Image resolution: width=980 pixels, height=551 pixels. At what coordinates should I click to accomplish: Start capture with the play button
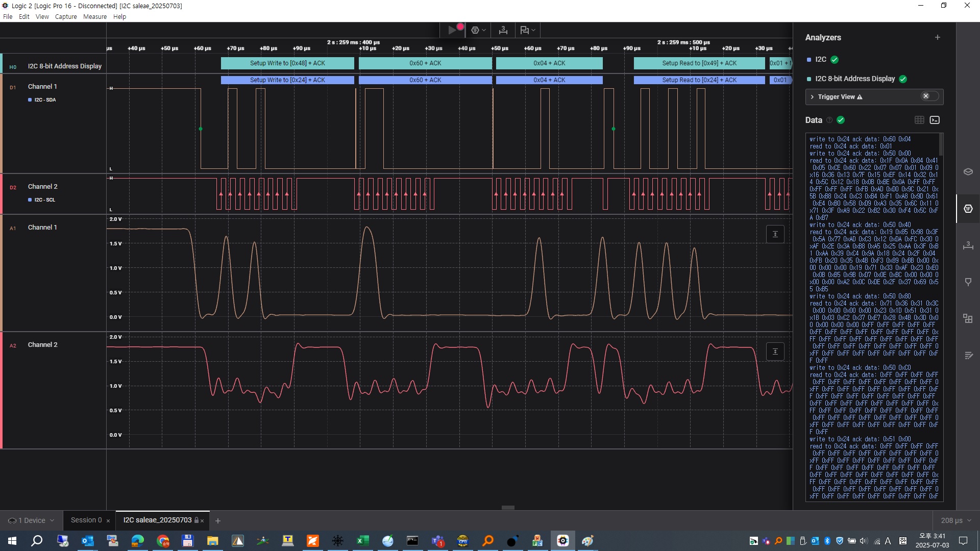point(452,30)
